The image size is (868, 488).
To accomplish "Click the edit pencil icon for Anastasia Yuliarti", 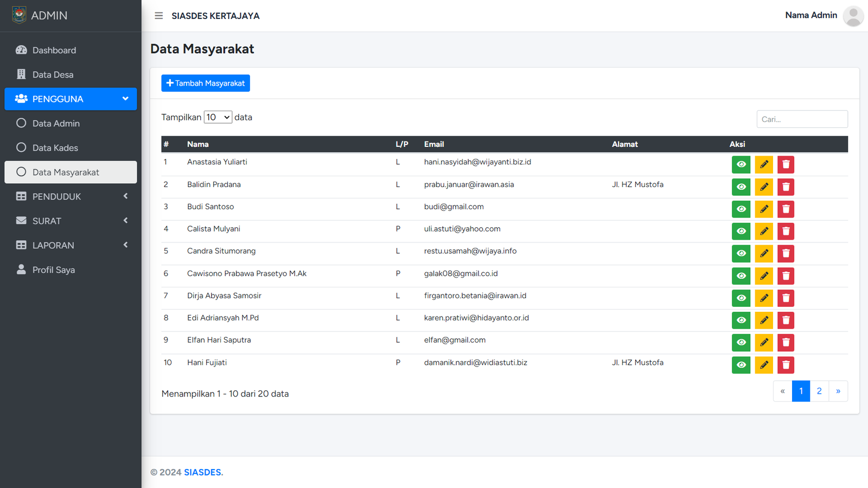I will coord(764,164).
